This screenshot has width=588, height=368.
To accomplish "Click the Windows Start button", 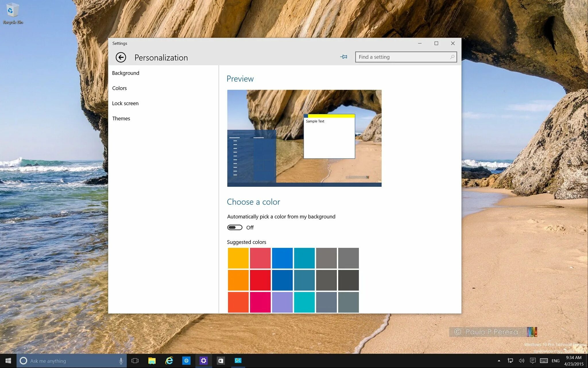I will pos(8,361).
